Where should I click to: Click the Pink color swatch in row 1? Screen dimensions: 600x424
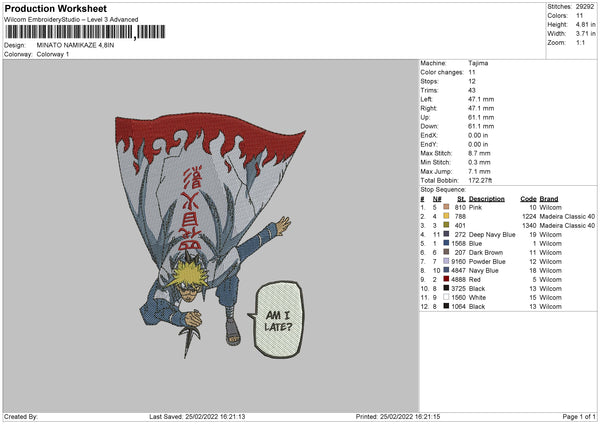[x=446, y=207]
